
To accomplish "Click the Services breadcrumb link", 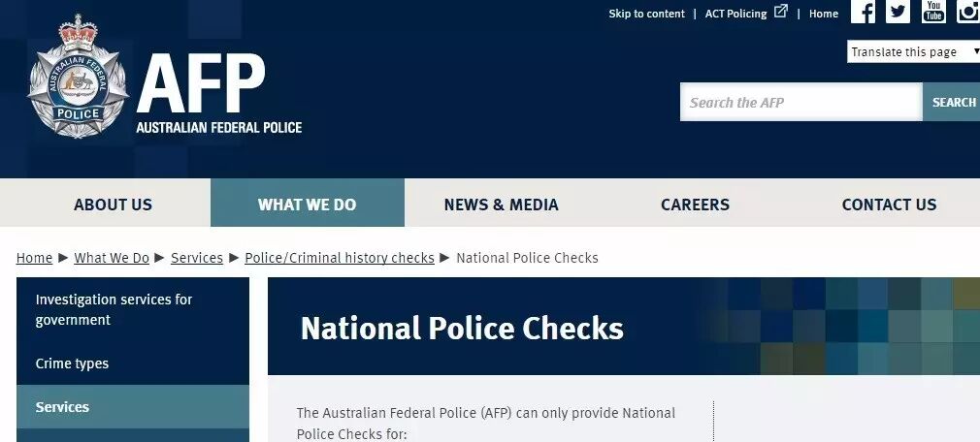I will coord(197,258).
